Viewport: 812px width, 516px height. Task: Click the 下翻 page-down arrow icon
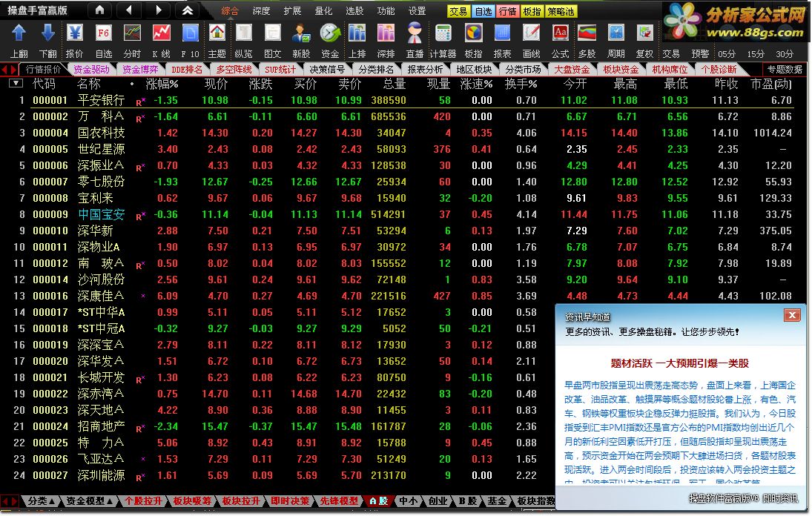48,33
